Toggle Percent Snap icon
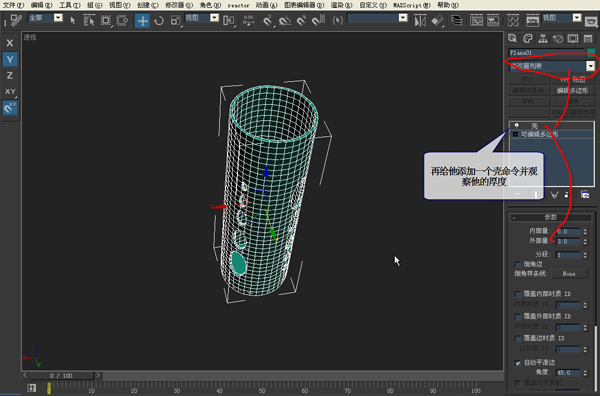The height and width of the screenshot is (396, 600). 302,20
